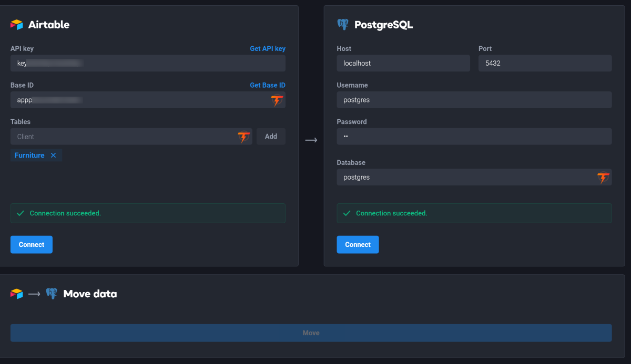Click the Airtable success checkmark icon
Viewport: 631px width, 364px height.
[21, 213]
